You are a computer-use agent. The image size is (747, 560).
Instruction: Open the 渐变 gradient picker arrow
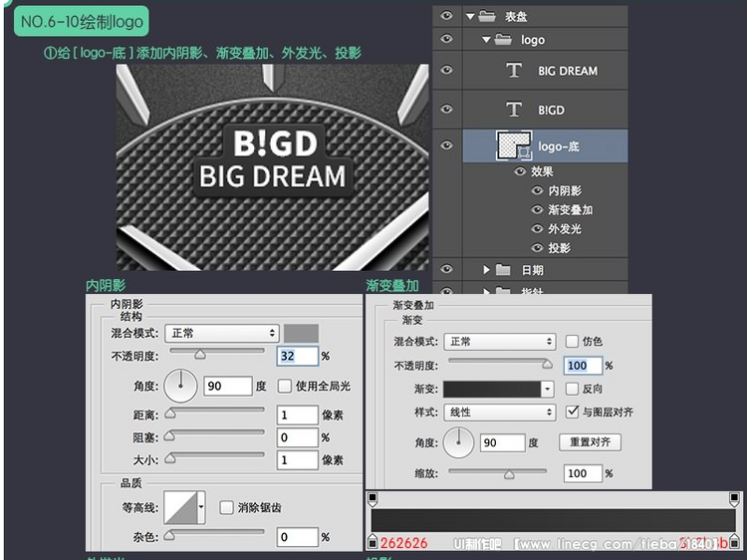click(548, 389)
